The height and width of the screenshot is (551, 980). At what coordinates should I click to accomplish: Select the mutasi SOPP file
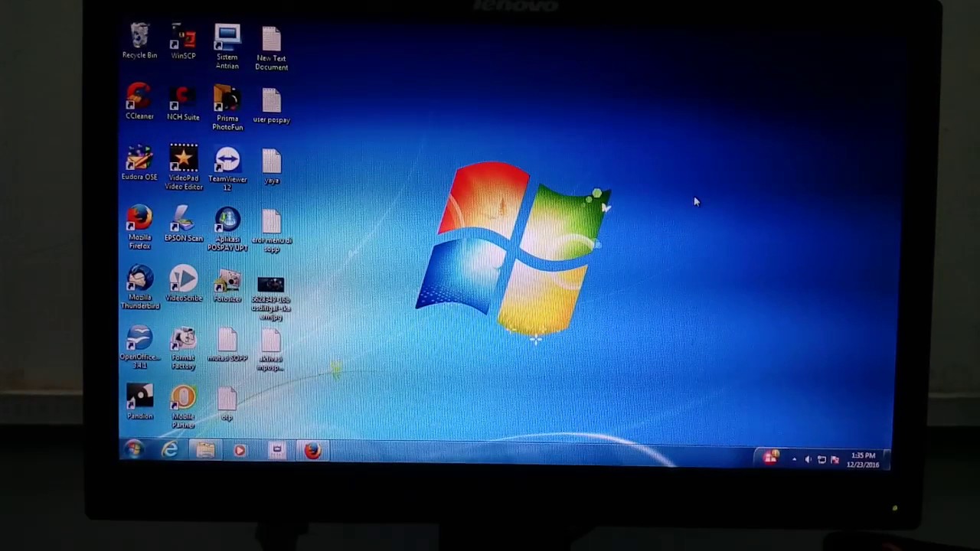[227, 344]
